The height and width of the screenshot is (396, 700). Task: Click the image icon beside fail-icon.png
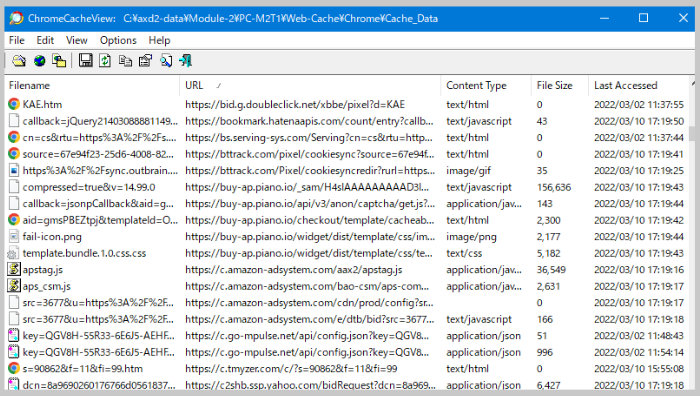point(14,236)
